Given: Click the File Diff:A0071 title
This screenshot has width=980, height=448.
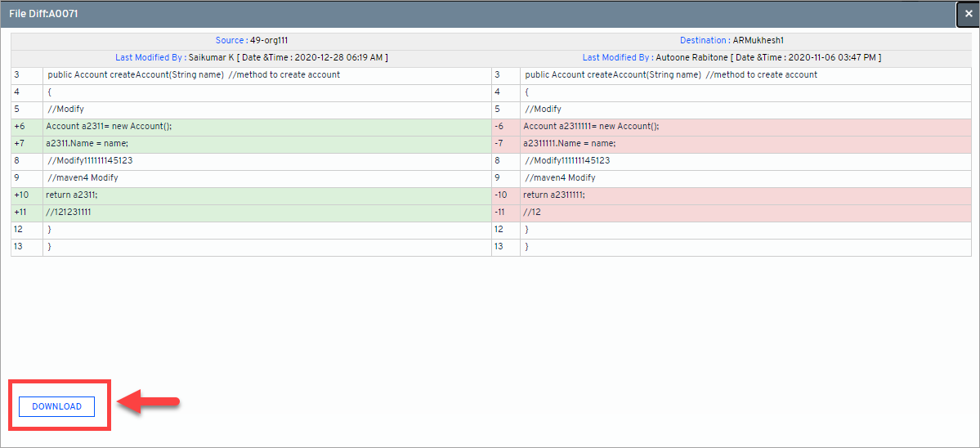Looking at the screenshot, I should (43, 14).
